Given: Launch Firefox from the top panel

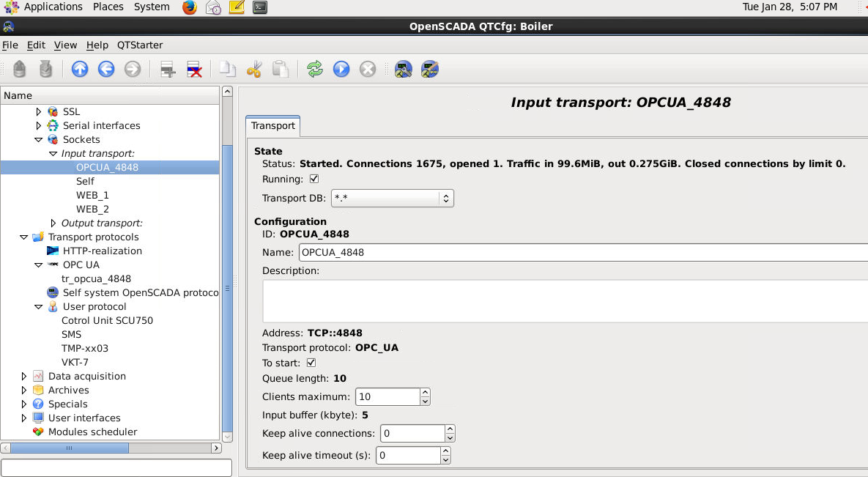Looking at the screenshot, I should (190, 7).
